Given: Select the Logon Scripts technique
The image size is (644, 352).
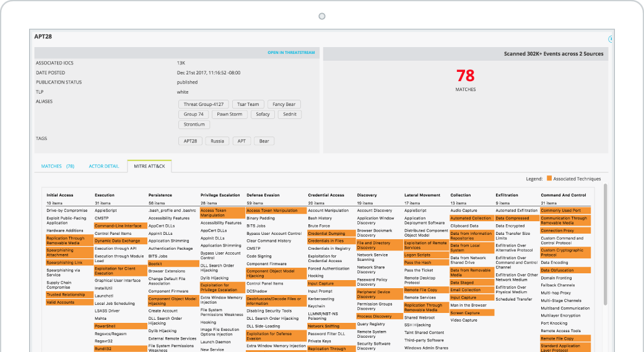Looking at the screenshot, I should 426,255.
